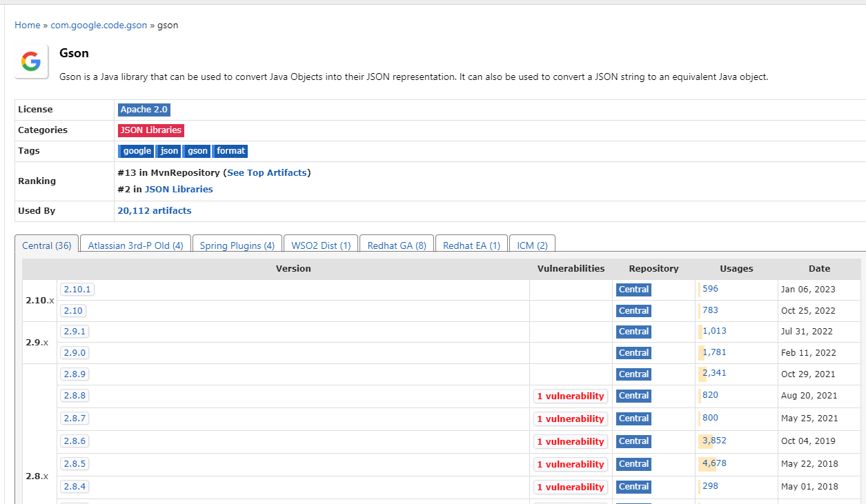Switch to Redhat EA (1) tab

(472, 245)
